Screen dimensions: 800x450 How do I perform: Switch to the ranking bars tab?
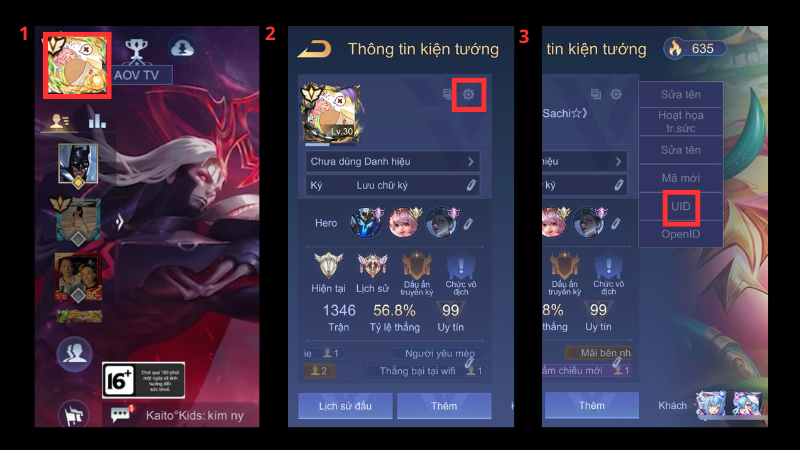(97, 119)
